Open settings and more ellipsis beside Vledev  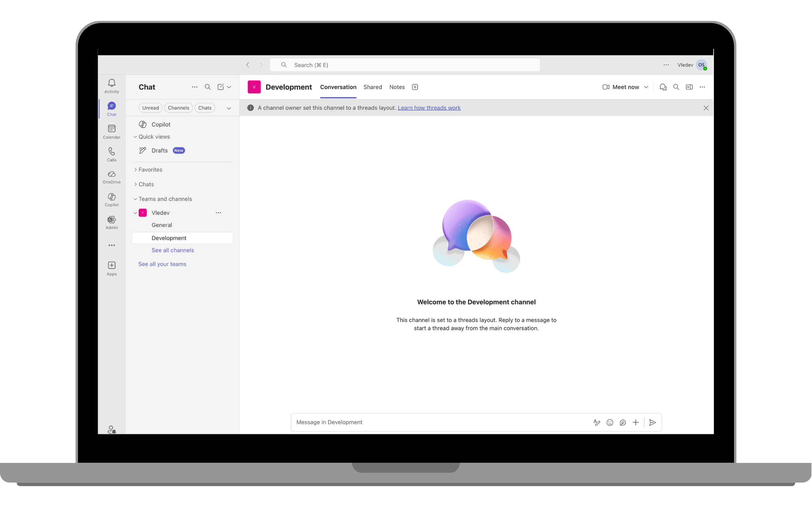(x=666, y=65)
